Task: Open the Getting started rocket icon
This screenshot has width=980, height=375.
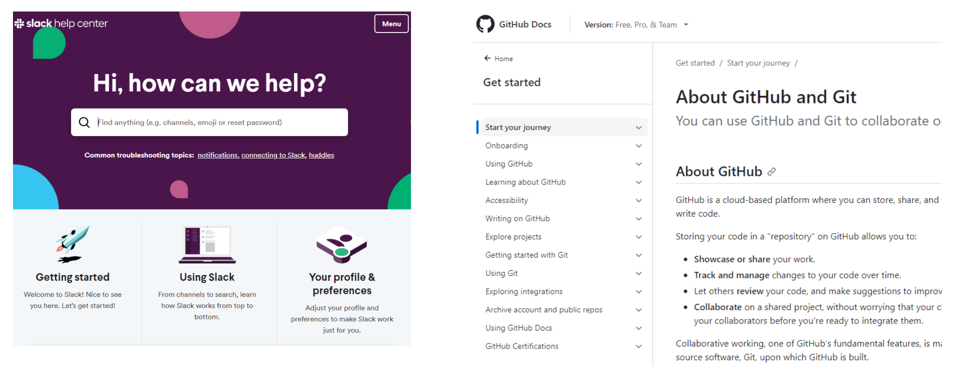Action: [72, 243]
